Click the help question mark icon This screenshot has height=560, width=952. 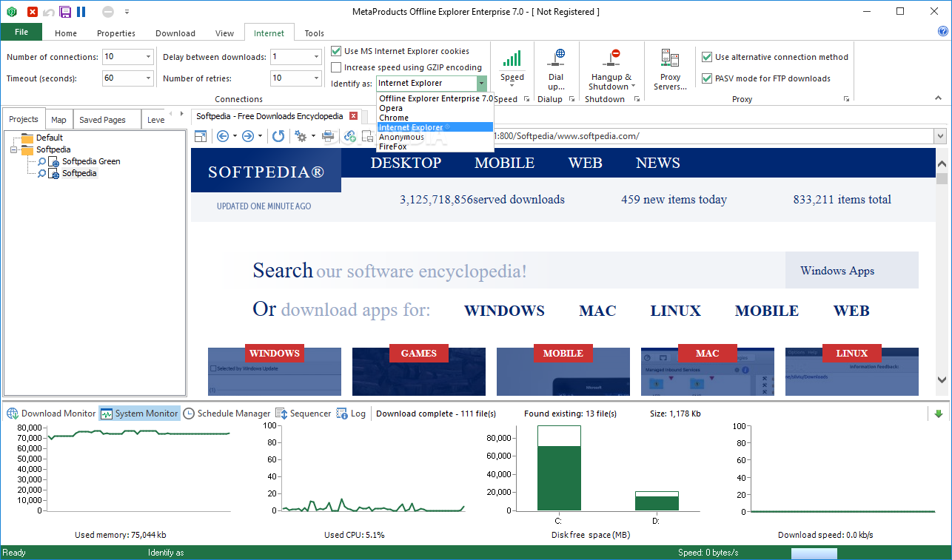[x=943, y=32]
